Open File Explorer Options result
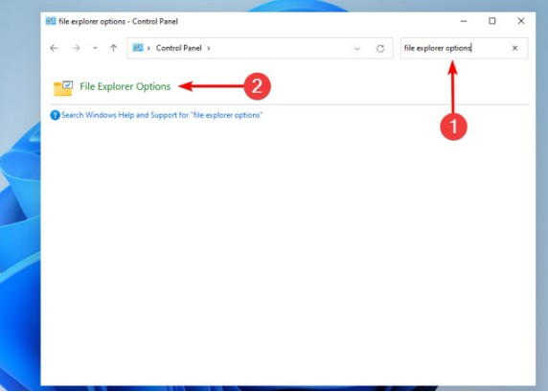This screenshot has height=392, width=548. (126, 86)
